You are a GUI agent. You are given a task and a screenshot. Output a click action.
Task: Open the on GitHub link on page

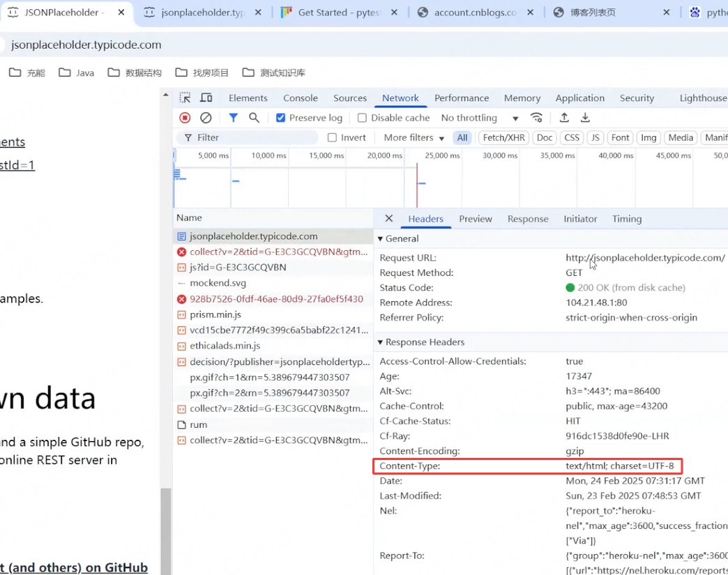click(x=74, y=567)
